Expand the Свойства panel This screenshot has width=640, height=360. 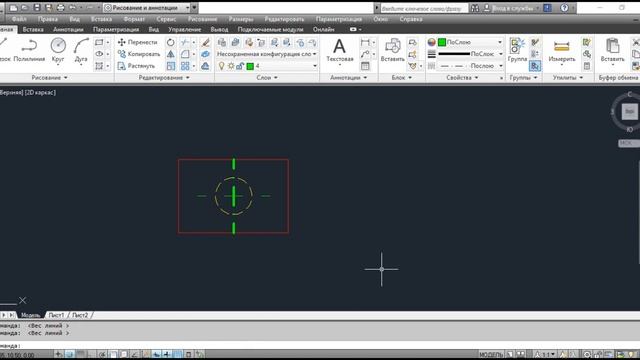462,78
